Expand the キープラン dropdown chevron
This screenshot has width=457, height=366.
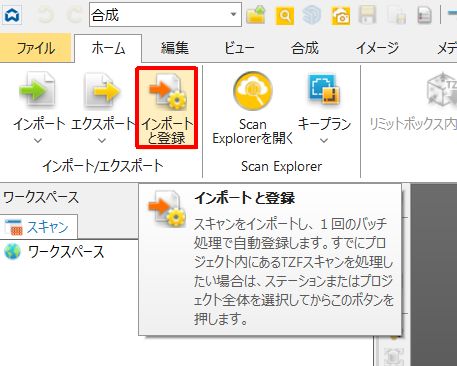(x=324, y=140)
